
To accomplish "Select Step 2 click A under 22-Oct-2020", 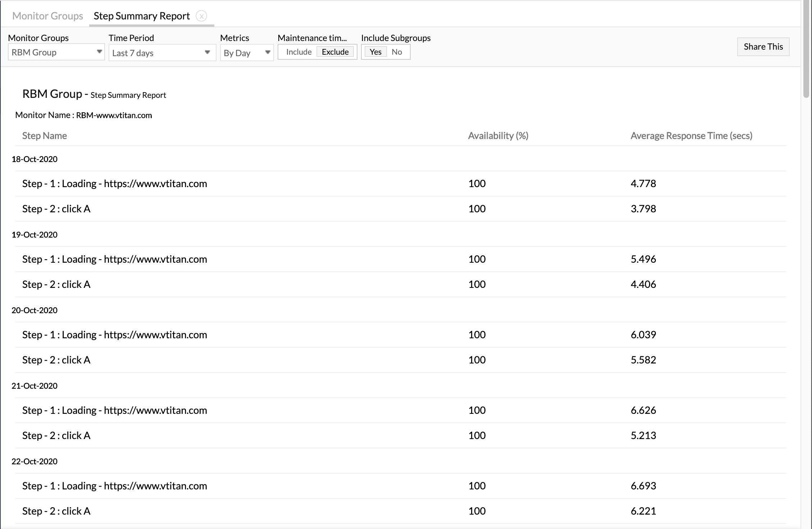I will point(56,511).
